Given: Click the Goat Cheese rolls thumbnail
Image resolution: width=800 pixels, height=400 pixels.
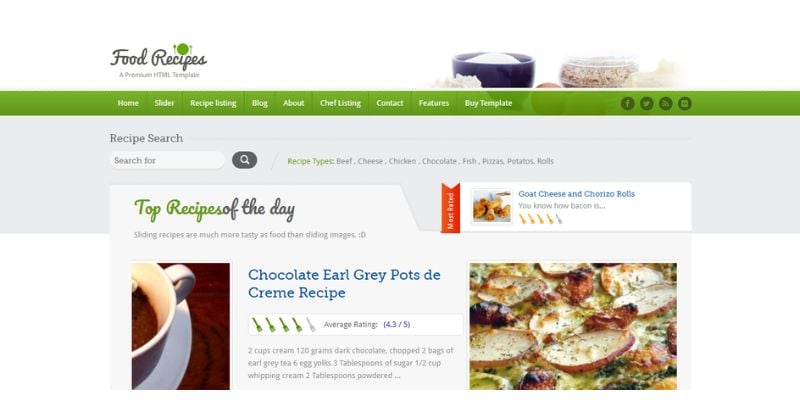Looking at the screenshot, I should coord(491,206).
